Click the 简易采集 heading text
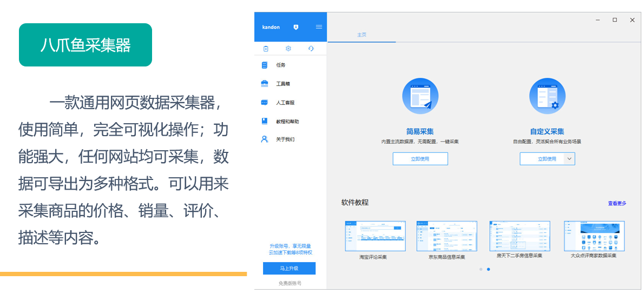 420,132
